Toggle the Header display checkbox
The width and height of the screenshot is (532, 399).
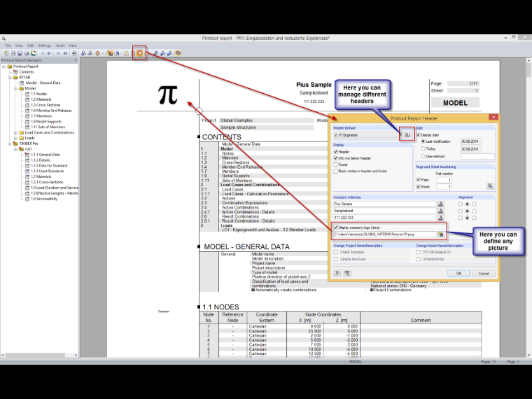point(335,152)
